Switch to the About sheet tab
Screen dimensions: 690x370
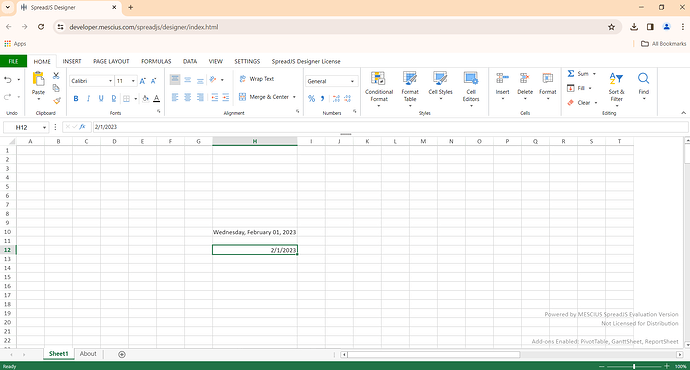pyautogui.click(x=88, y=354)
